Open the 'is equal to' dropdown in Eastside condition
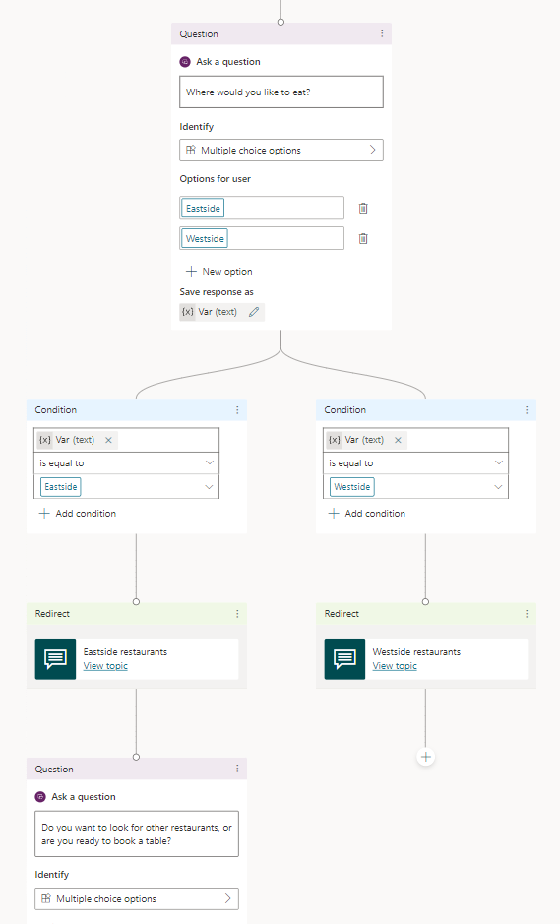 [126, 463]
